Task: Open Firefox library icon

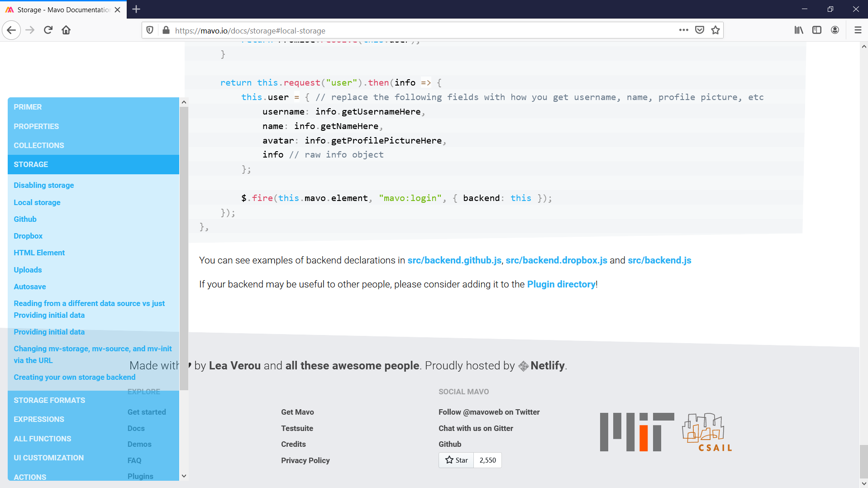Action: click(x=799, y=30)
